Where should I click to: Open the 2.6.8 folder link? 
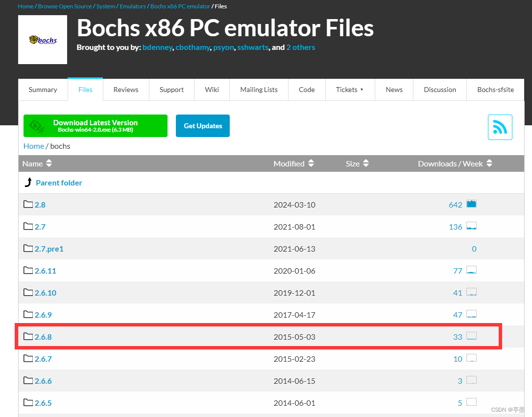point(43,337)
